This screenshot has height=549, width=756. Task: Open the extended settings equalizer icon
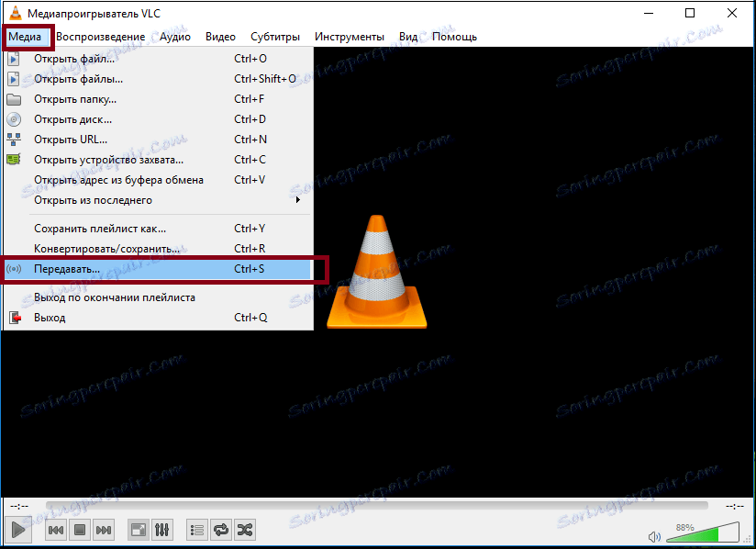[x=162, y=529]
